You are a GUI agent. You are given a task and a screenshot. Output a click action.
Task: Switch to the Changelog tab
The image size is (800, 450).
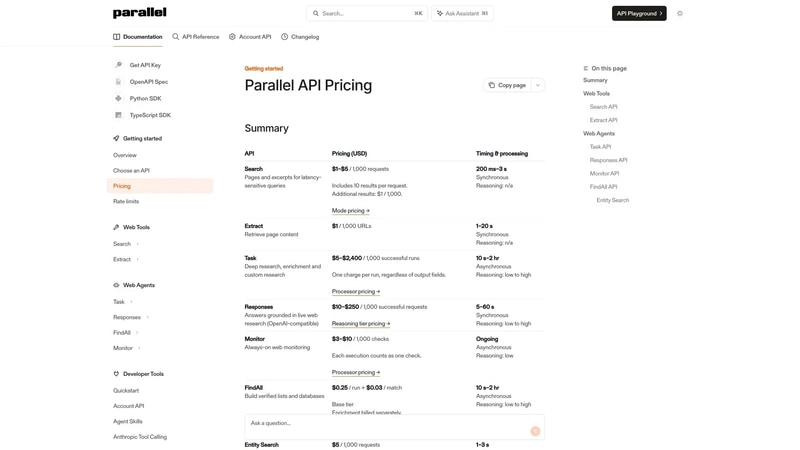click(300, 37)
